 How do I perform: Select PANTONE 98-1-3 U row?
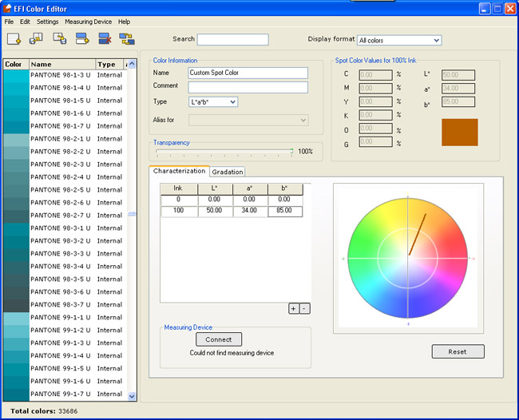pyautogui.click(x=65, y=75)
